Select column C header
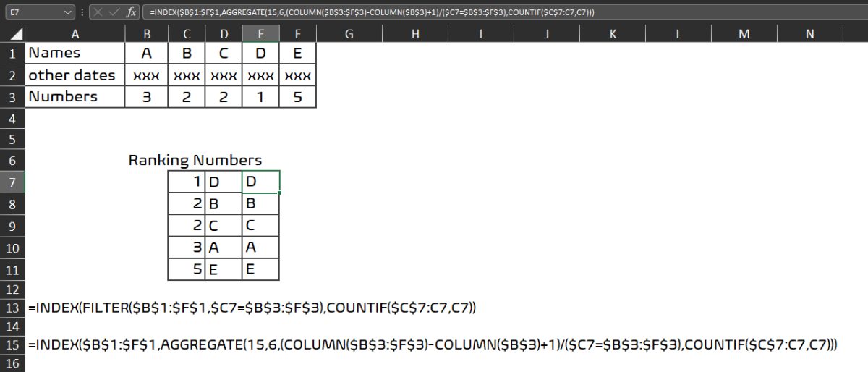 187,33
